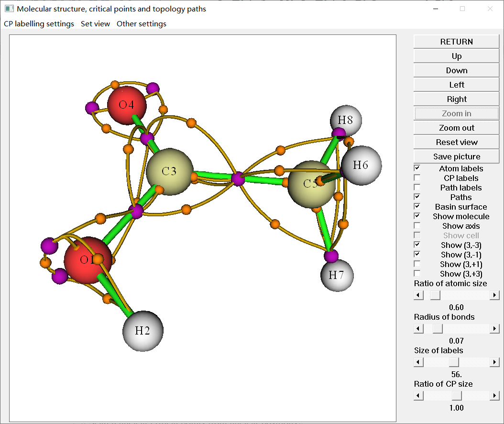Image resolution: width=504 pixels, height=424 pixels.
Task: Open the CP labelling settings menu
Action: (39, 24)
